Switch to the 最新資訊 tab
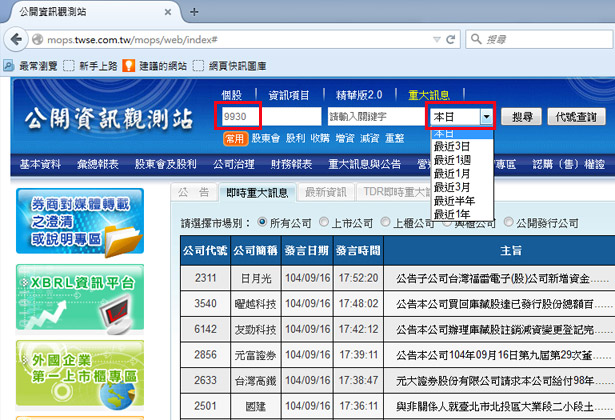The image size is (615, 420). (x=326, y=192)
